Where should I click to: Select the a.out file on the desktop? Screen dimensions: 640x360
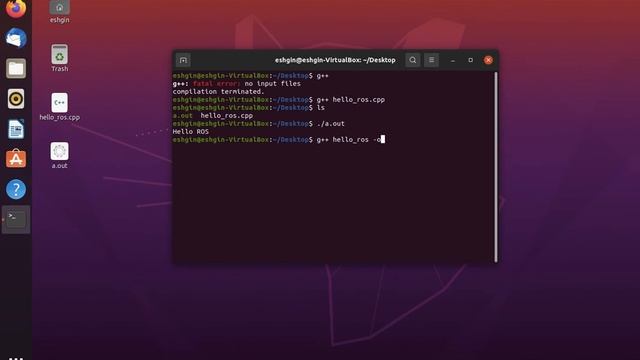click(x=60, y=155)
